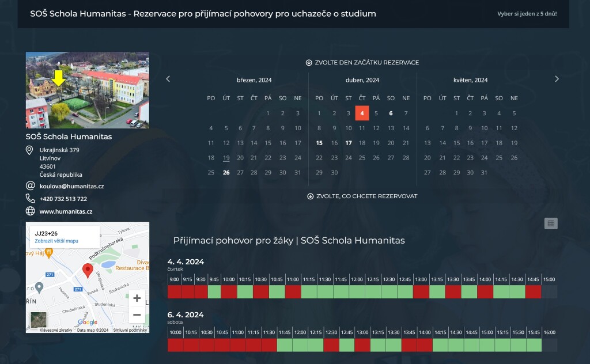The image size is (590, 364).
Task: Open the 'Zobrazit větší mapu' link
Action: click(56, 241)
